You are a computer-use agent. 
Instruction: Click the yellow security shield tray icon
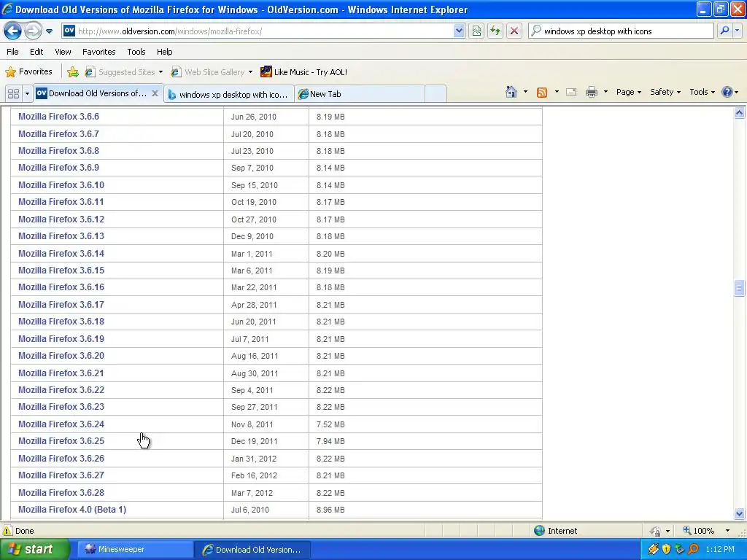(x=666, y=549)
